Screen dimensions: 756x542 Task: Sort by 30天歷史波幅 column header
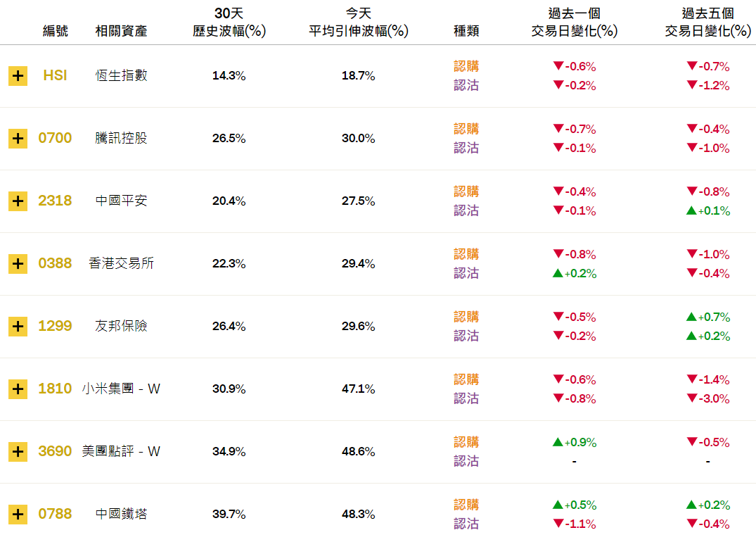[229, 23]
